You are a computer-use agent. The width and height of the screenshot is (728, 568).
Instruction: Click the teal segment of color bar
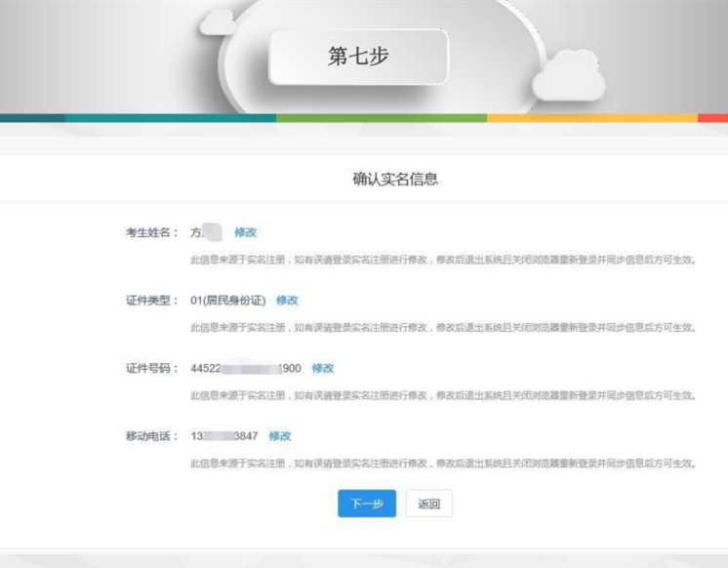click(171, 118)
